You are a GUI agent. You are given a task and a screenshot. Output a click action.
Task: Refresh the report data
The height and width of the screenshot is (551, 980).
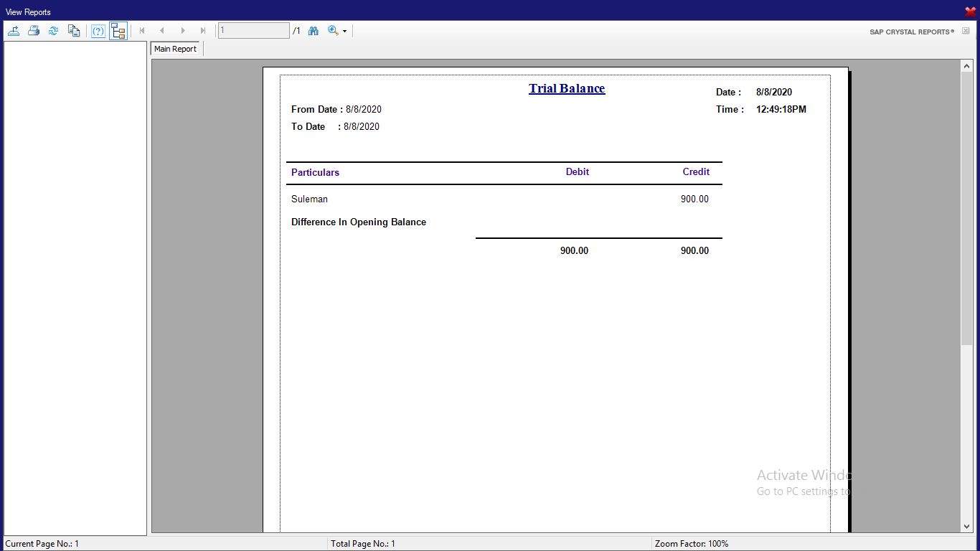[x=53, y=31]
